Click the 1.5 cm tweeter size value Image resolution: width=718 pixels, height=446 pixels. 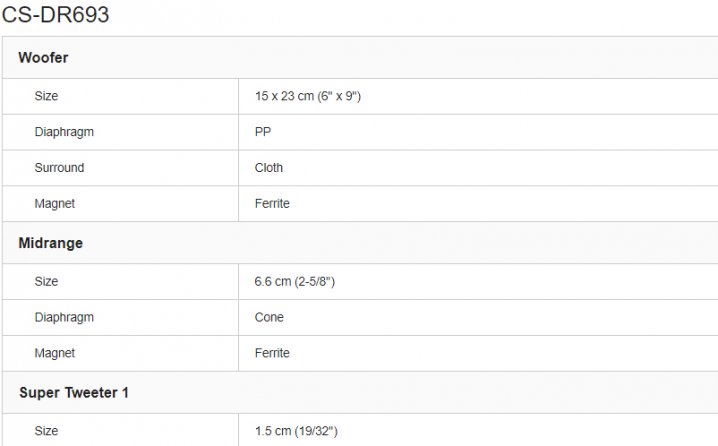[296, 431]
